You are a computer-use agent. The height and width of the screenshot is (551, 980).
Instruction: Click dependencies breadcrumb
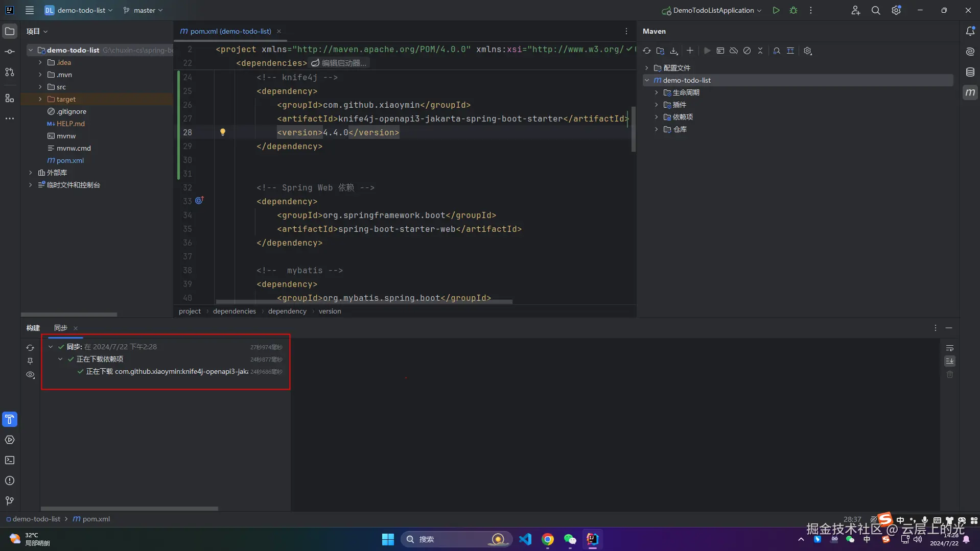pos(235,311)
